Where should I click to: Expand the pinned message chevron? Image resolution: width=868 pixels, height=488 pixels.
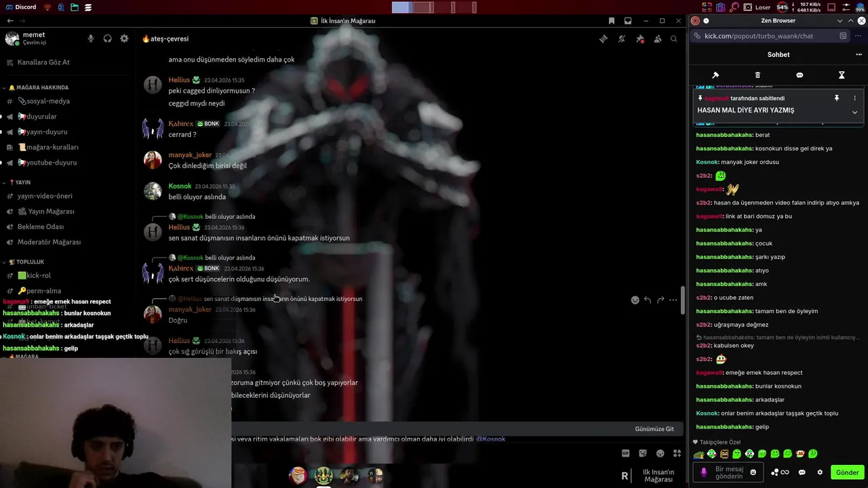pyautogui.click(x=854, y=112)
